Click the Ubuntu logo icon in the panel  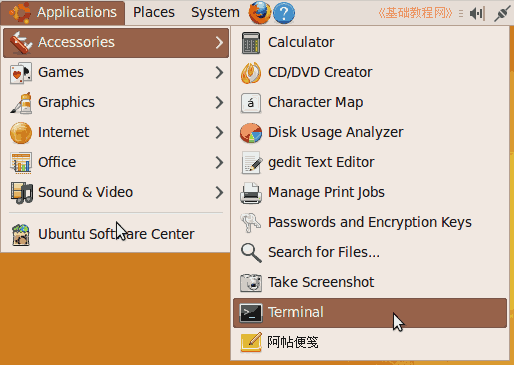20,13
